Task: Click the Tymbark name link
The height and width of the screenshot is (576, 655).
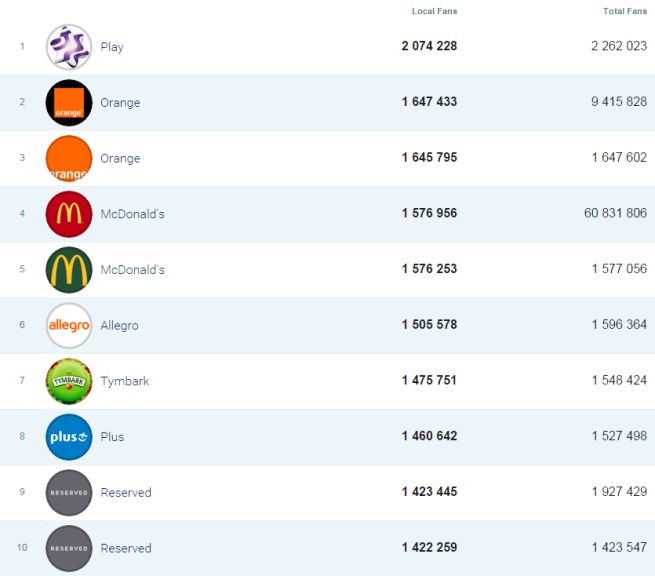Action: click(124, 381)
